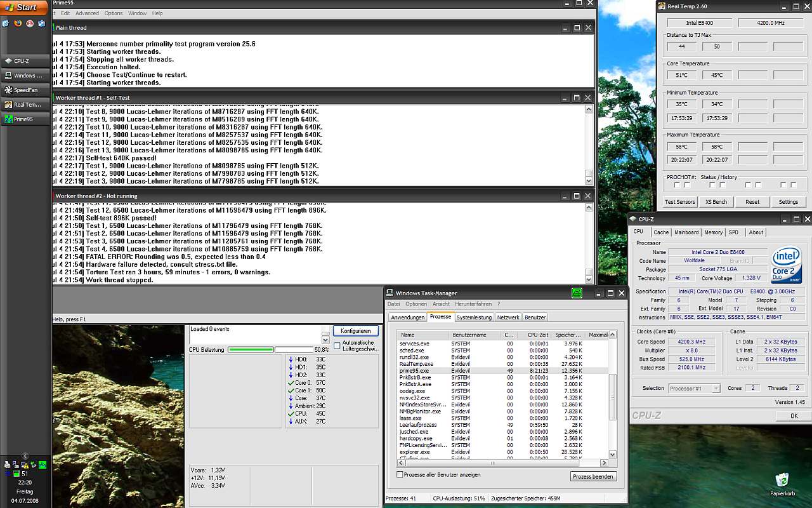Open CPU-Z Memory tab
This screenshot has height=508, width=812.
point(713,232)
